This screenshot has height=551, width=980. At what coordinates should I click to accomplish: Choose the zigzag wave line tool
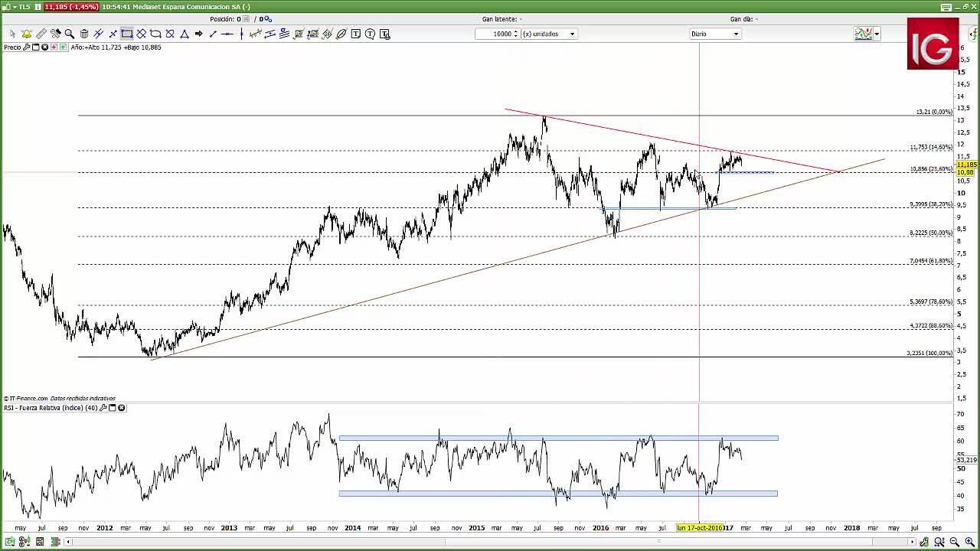[255, 34]
